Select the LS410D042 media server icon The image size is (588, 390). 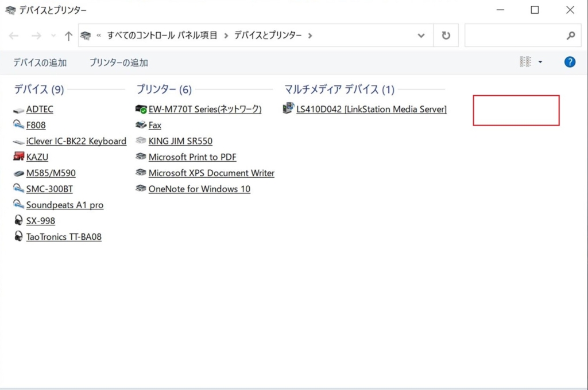(288, 108)
